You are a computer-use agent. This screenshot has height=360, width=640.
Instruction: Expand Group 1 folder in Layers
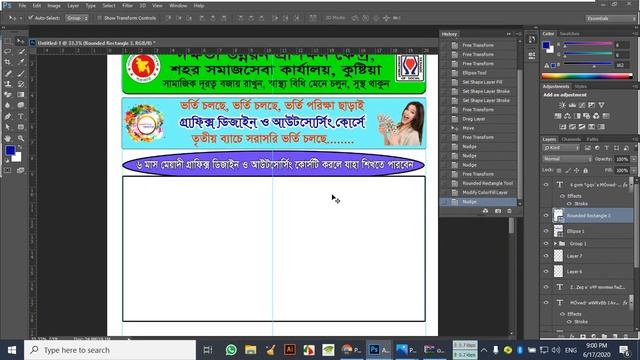[x=555, y=244]
